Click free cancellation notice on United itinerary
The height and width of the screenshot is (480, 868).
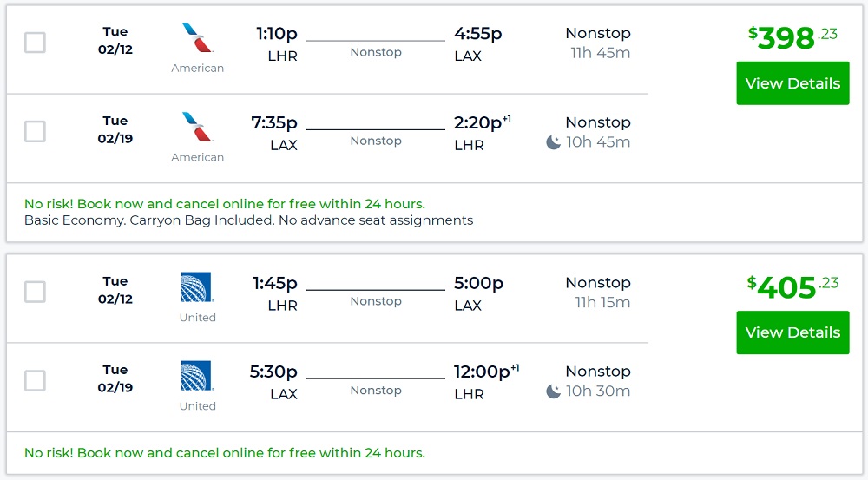coord(225,453)
